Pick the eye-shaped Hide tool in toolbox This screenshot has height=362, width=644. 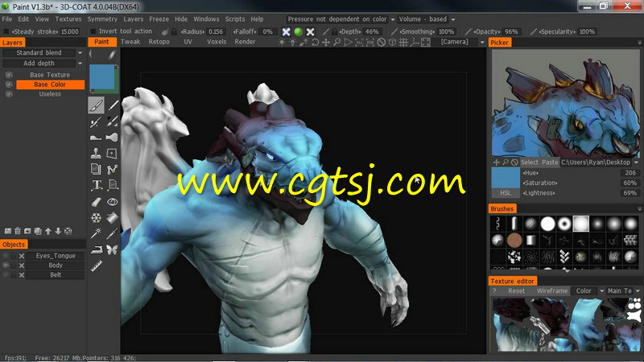[112, 202]
